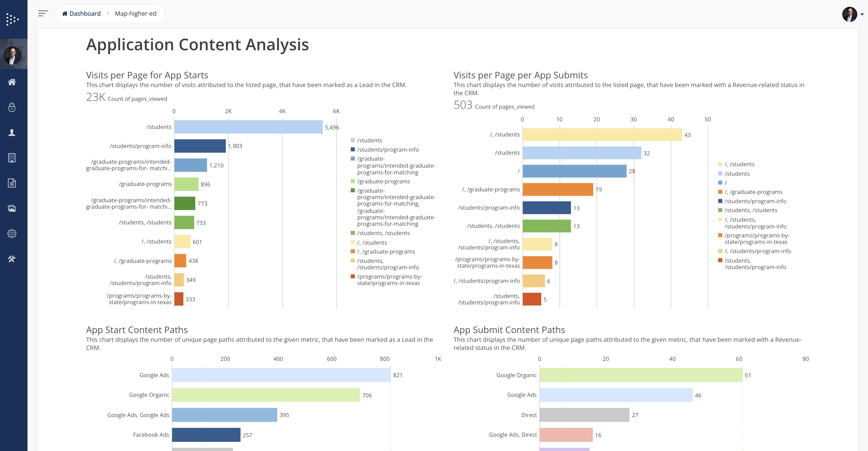Click the Dashboard breadcrumb home icon
The width and height of the screenshot is (868, 451).
(65, 13)
